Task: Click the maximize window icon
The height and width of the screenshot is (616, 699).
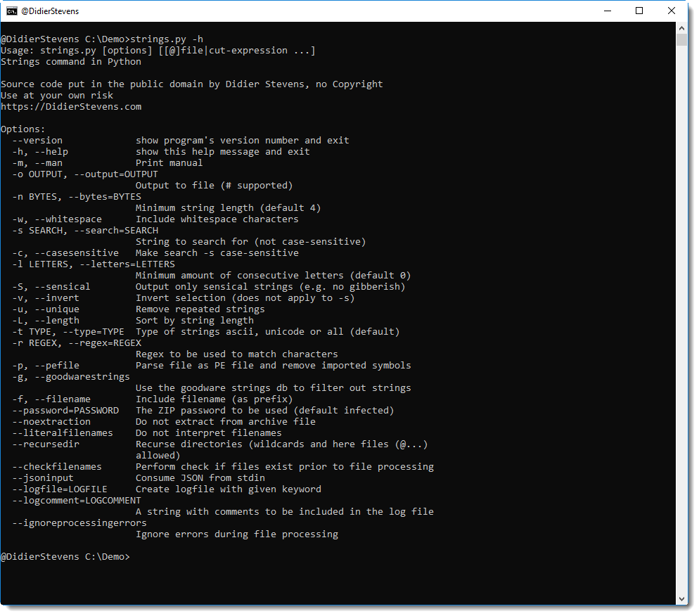Action: pos(639,11)
